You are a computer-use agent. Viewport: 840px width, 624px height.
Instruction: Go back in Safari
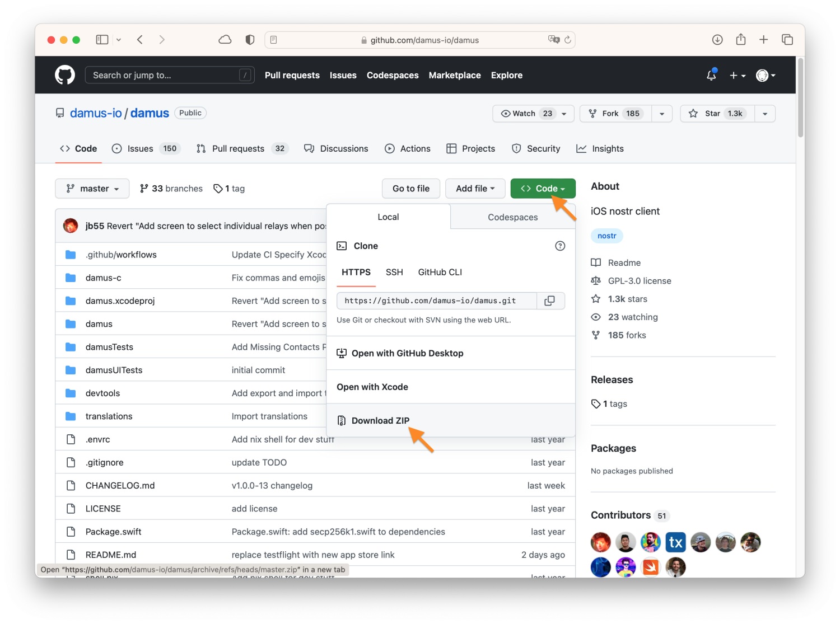(x=140, y=40)
